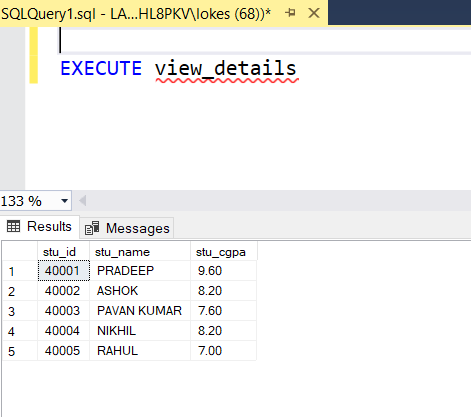
Task: Click on view_details procedure name
Action: coord(226,69)
